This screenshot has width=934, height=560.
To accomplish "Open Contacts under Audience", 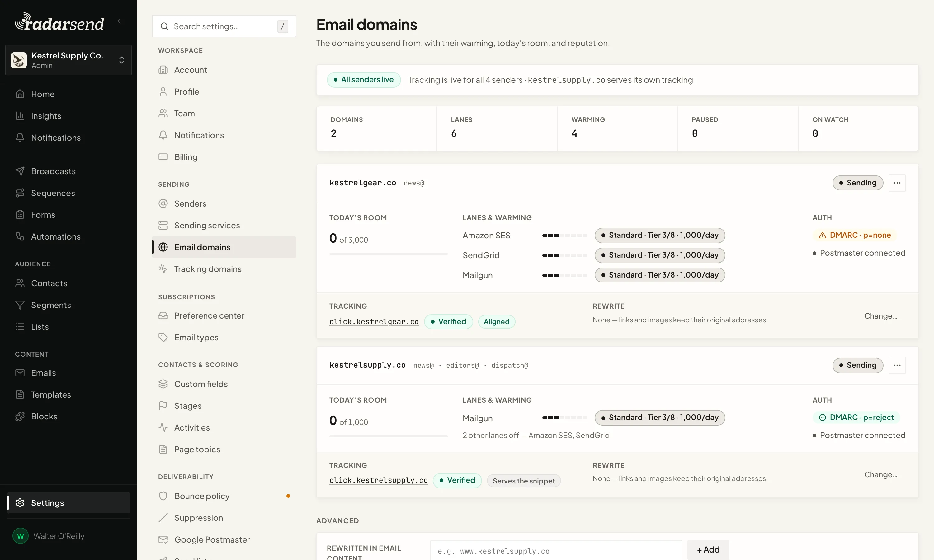I will click(x=68, y=283).
